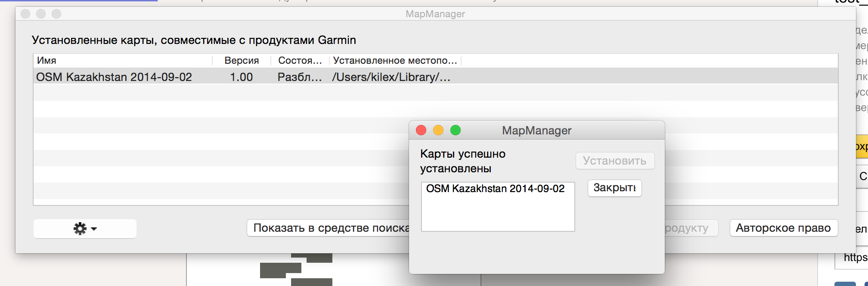Click the disabled Установить button
Viewport: 868px width, 286px height.
coord(615,161)
